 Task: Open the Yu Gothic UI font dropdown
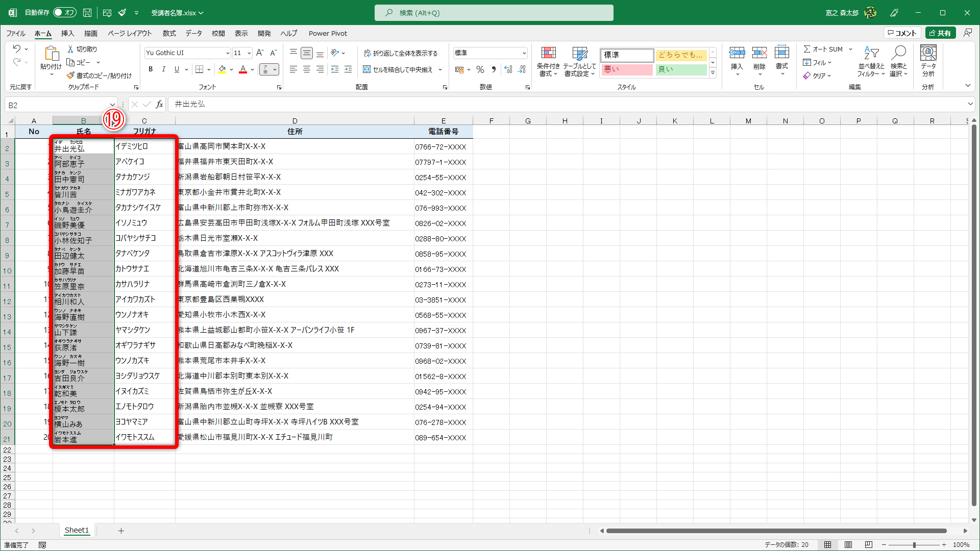228,53
